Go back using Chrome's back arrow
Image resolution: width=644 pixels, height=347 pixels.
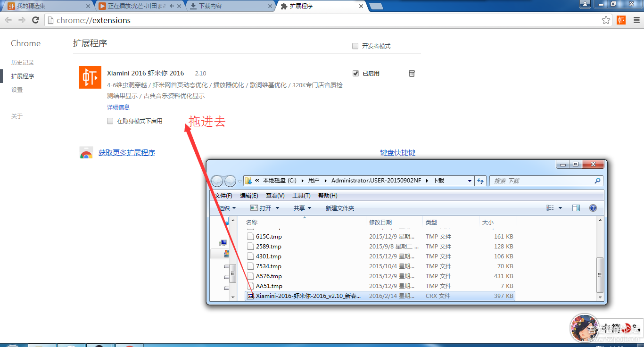[8, 20]
